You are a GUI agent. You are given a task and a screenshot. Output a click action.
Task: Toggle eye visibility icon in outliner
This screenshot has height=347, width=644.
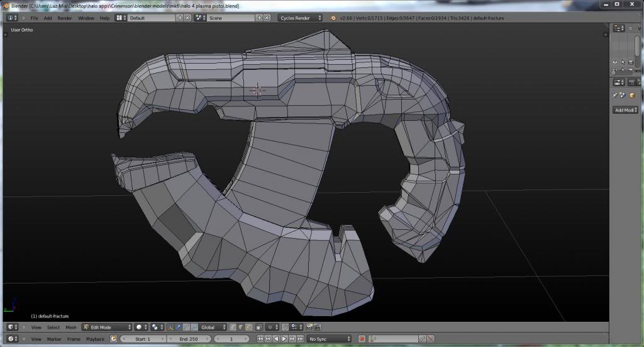pyautogui.click(x=615, y=62)
